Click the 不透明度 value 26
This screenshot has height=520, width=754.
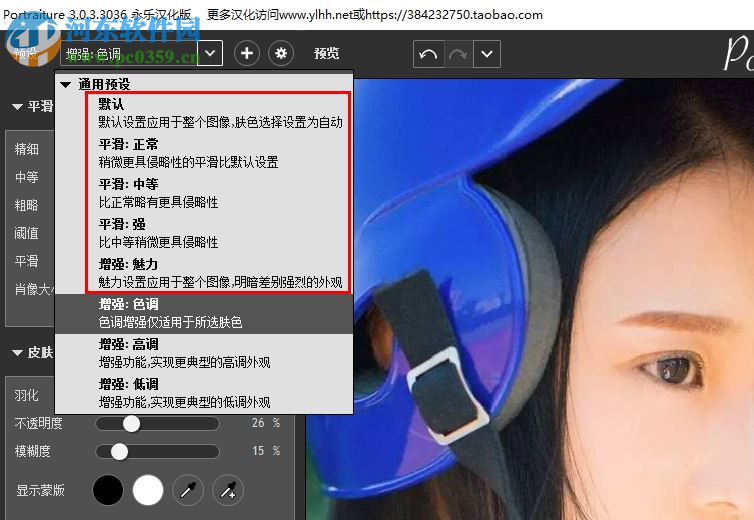258,423
